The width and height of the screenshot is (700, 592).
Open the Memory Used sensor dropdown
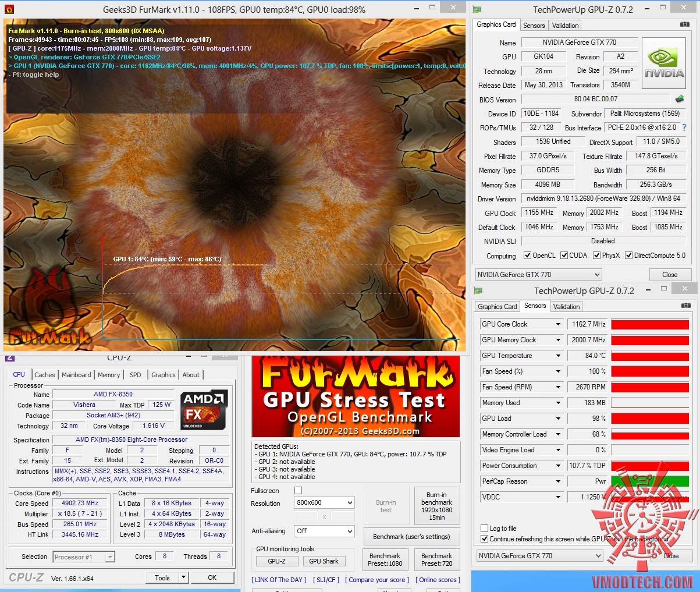558,403
